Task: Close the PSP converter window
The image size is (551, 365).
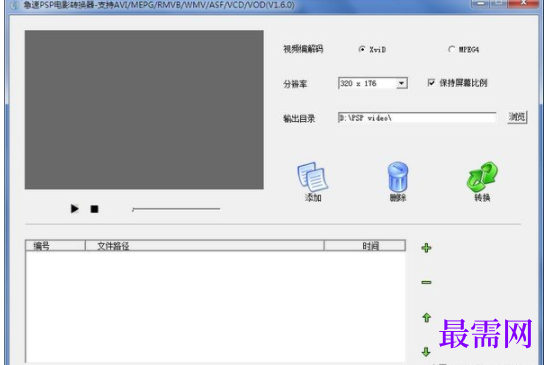Action: (523, 3)
